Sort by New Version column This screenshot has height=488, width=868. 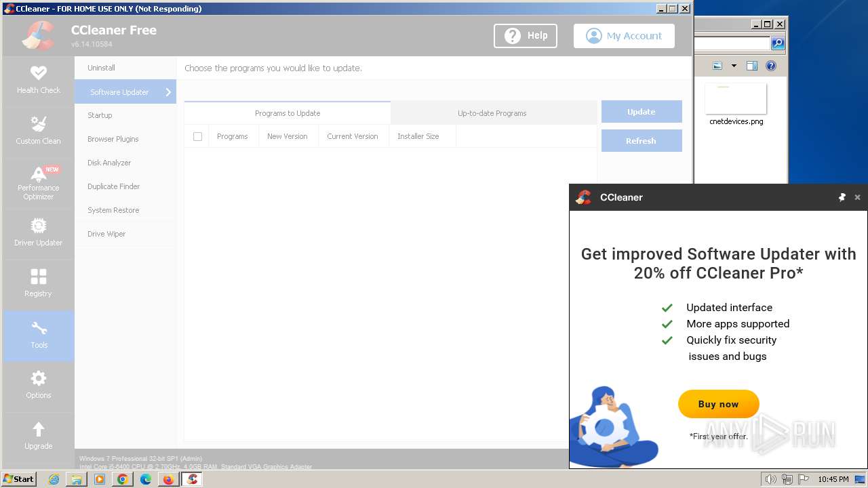[288, 136]
